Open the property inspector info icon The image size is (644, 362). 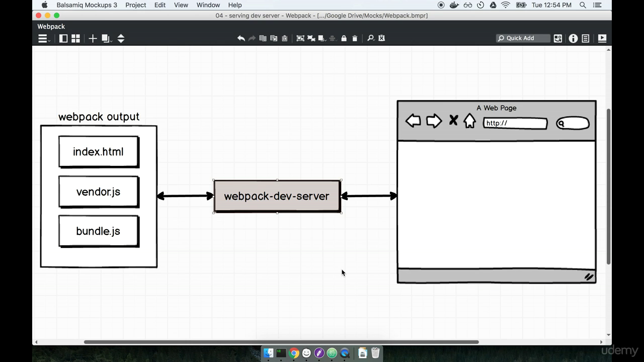pos(573,38)
